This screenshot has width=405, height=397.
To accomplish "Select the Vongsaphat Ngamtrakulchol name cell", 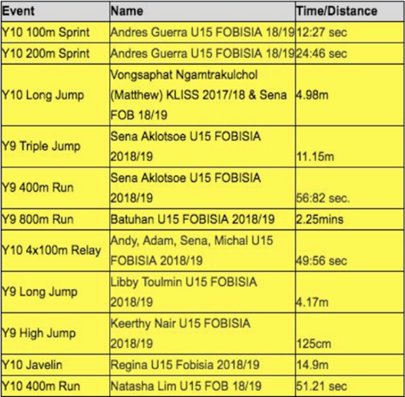I will [202, 95].
